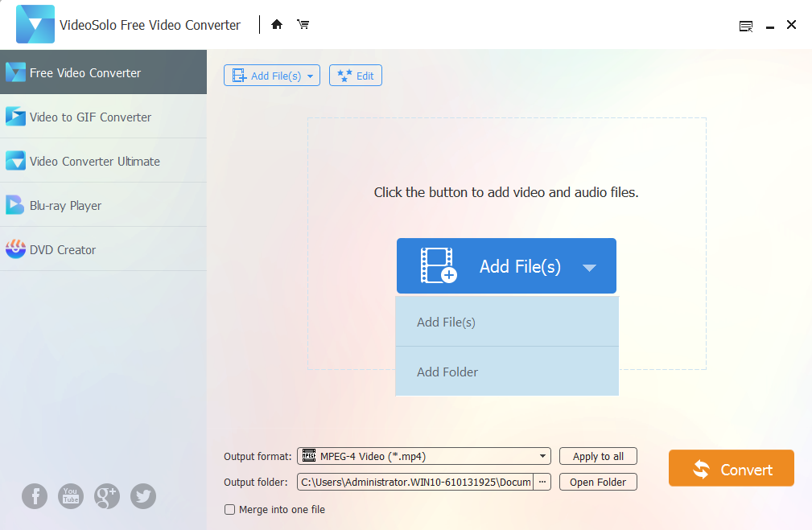Go to Blu-ray Player section
The image size is (812, 530).
tap(104, 205)
